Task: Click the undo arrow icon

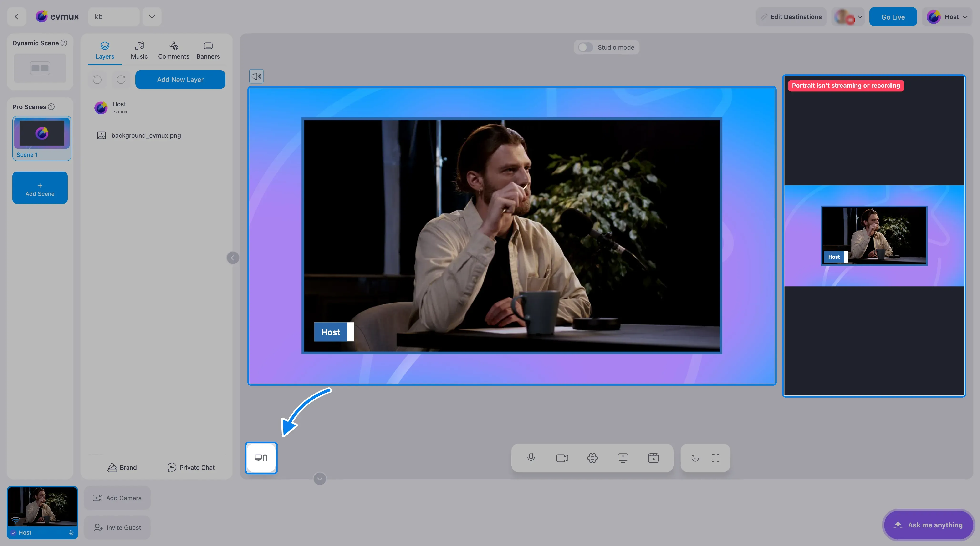Action: point(97,80)
